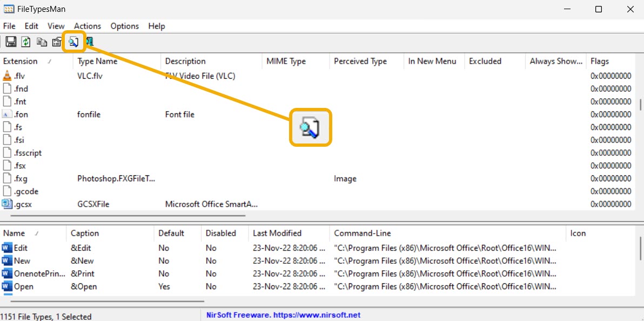
Task: Open the Actions menu
Action: [x=87, y=26]
